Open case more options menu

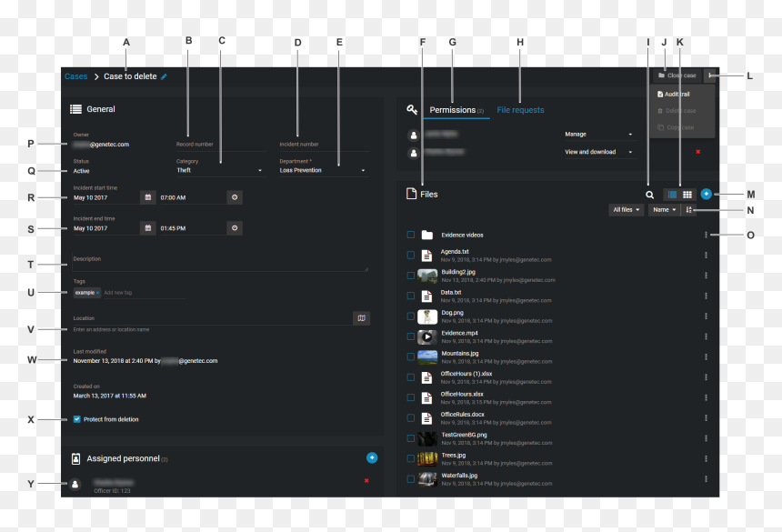pos(710,75)
